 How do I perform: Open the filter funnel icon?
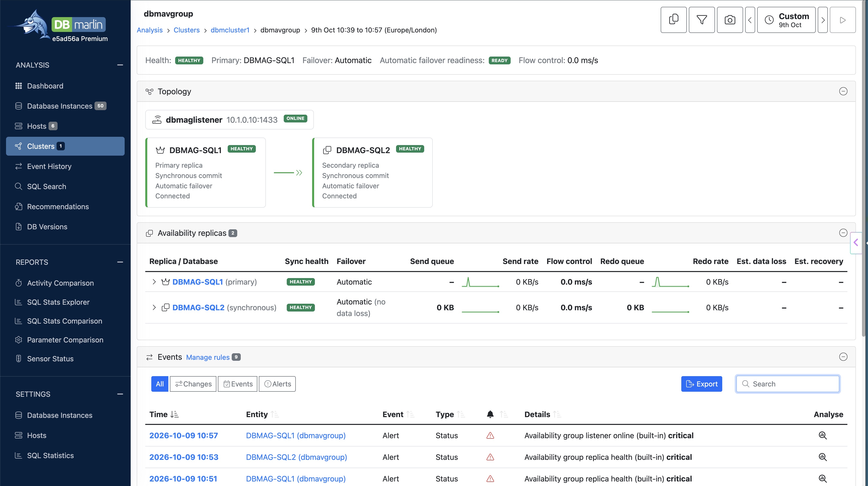point(702,20)
